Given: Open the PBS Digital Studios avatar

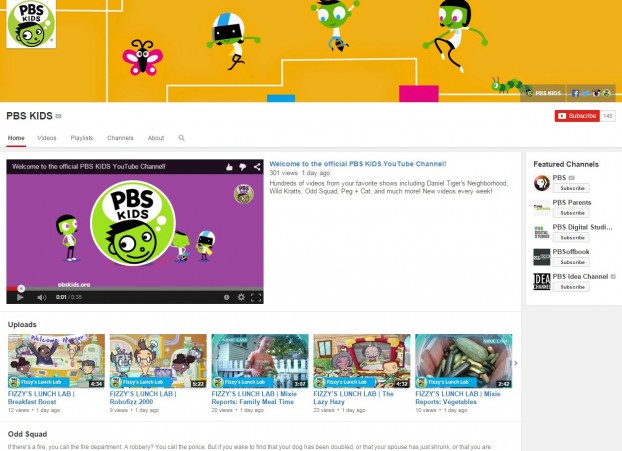Looking at the screenshot, I should [541, 232].
